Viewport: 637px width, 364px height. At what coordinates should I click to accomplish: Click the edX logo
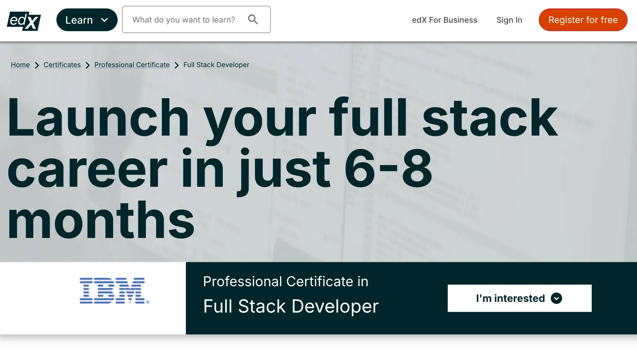click(x=24, y=21)
